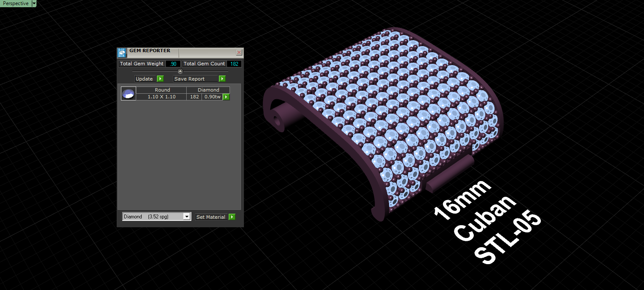
Task: Click the Gem Reporter panel icon
Action: [x=121, y=53]
